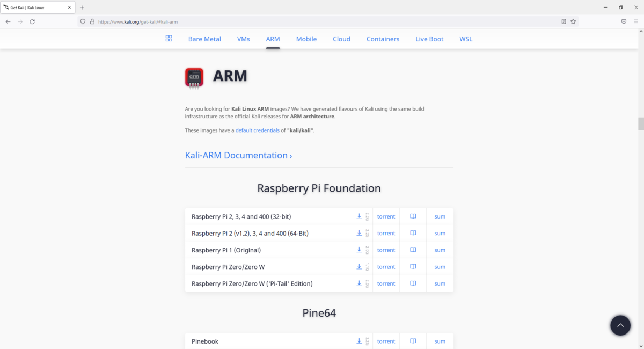
Task: Click the Pine64 heading
Action: point(319,312)
